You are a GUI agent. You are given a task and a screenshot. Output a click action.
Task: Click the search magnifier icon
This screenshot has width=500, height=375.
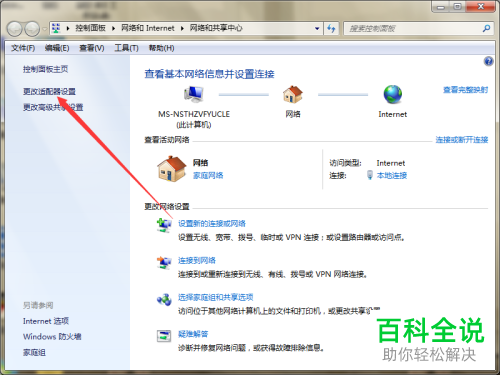(x=486, y=29)
